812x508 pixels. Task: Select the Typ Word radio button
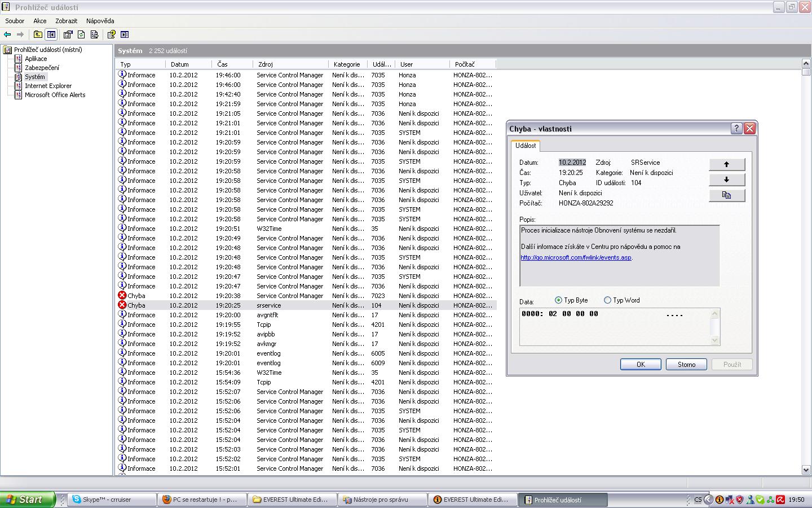607,300
